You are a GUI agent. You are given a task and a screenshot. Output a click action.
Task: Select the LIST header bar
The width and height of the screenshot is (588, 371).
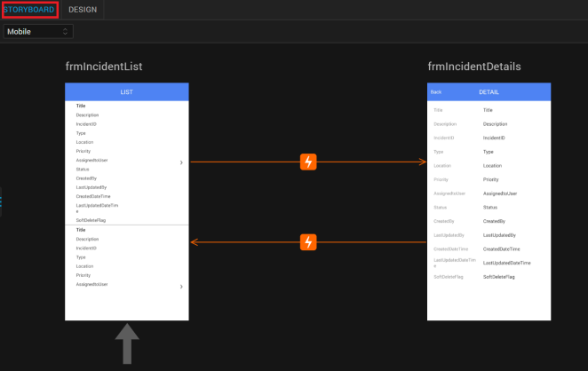coord(127,91)
